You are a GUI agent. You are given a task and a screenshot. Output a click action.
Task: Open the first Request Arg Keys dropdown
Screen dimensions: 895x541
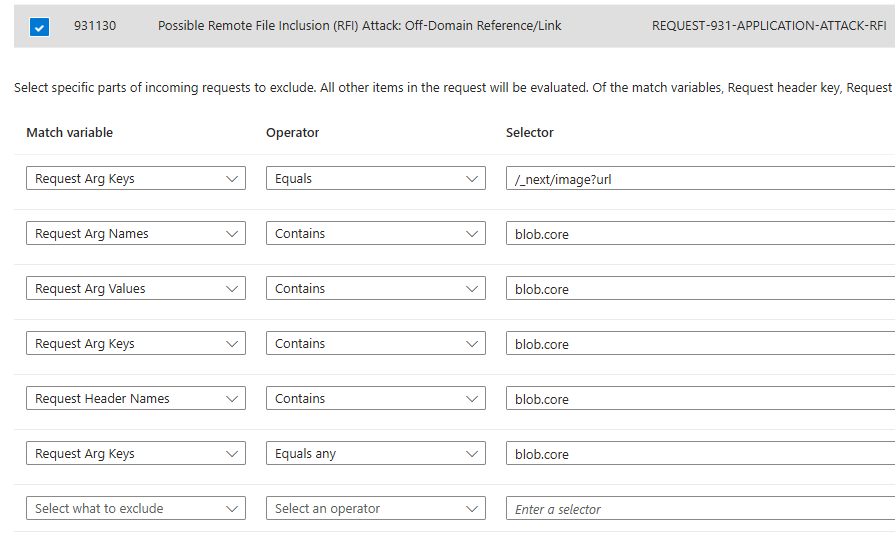(136, 178)
